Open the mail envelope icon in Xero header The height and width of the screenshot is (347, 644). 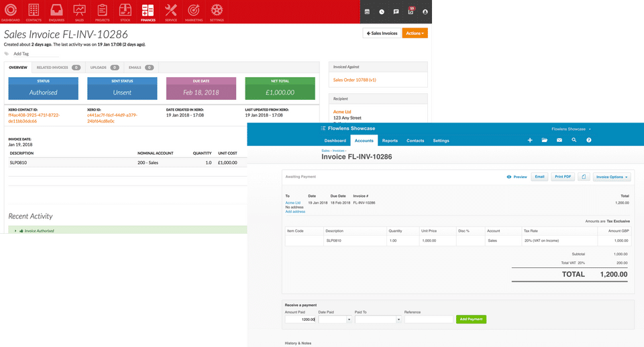click(559, 140)
